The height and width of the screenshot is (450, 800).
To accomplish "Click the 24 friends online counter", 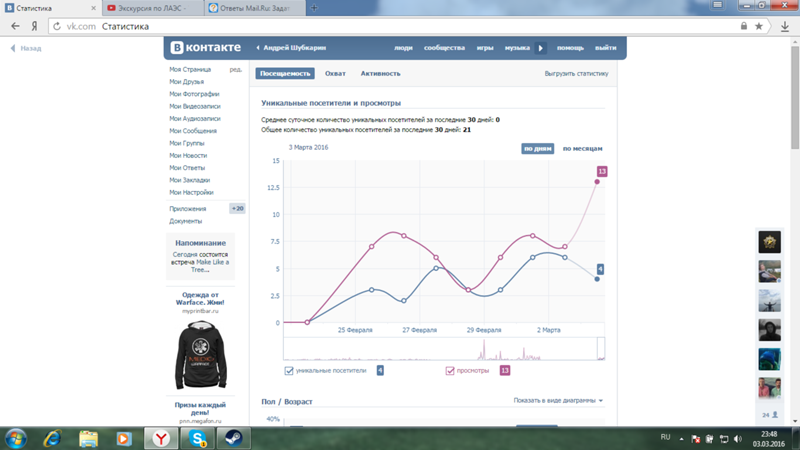I will [770, 415].
